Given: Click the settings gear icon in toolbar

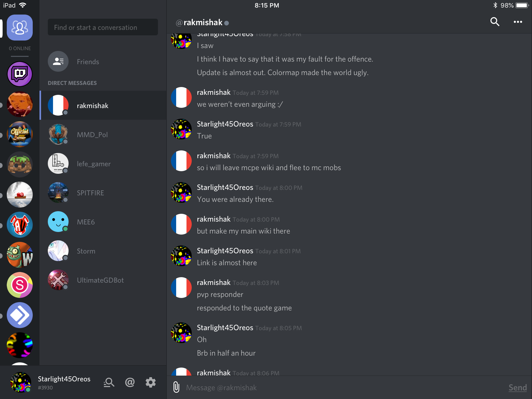Looking at the screenshot, I should (151, 381).
